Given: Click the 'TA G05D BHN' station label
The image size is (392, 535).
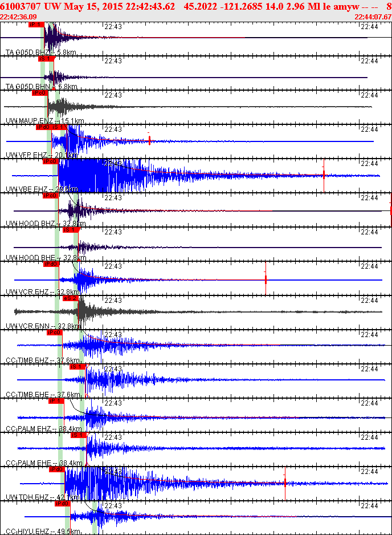Looking at the screenshot, I should (x=28, y=87).
